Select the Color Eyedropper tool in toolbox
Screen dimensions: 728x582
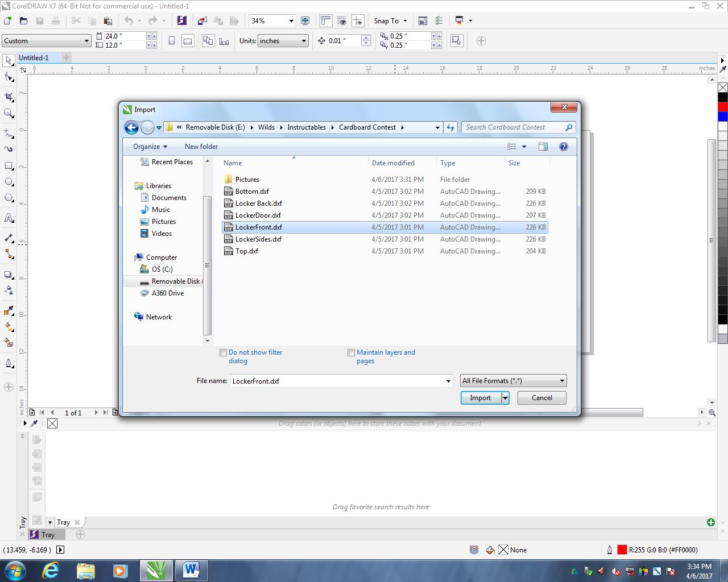9,310
